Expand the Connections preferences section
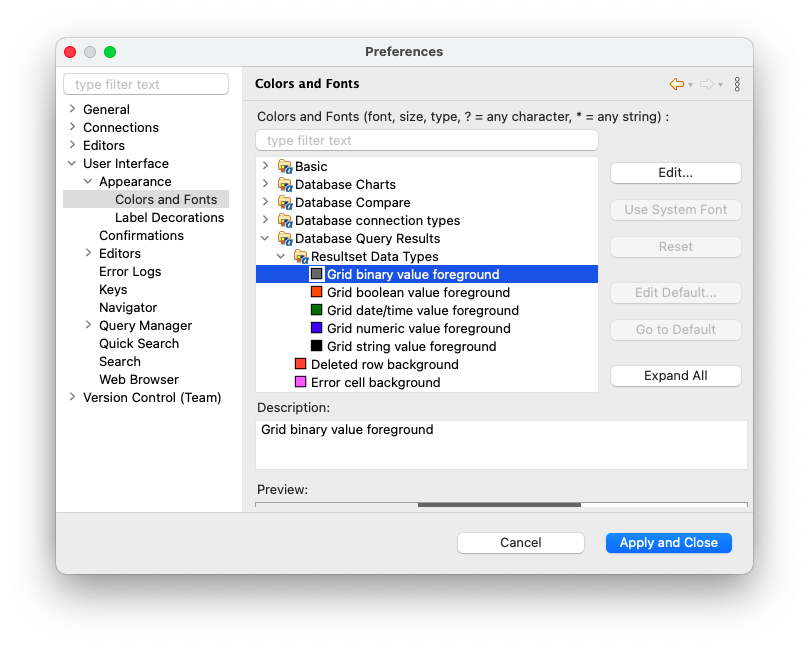The height and width of the screenshot is (648, 809). [72, 127]
